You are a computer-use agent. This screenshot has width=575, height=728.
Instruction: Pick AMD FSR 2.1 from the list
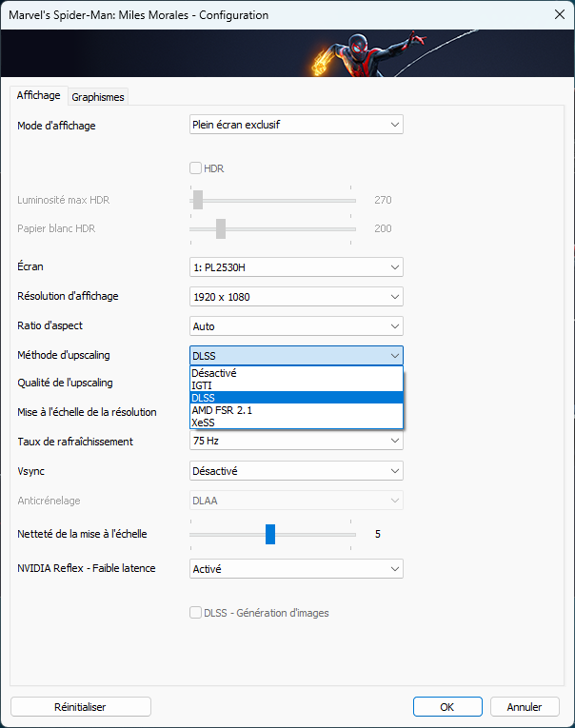click(x=296, y=410)
